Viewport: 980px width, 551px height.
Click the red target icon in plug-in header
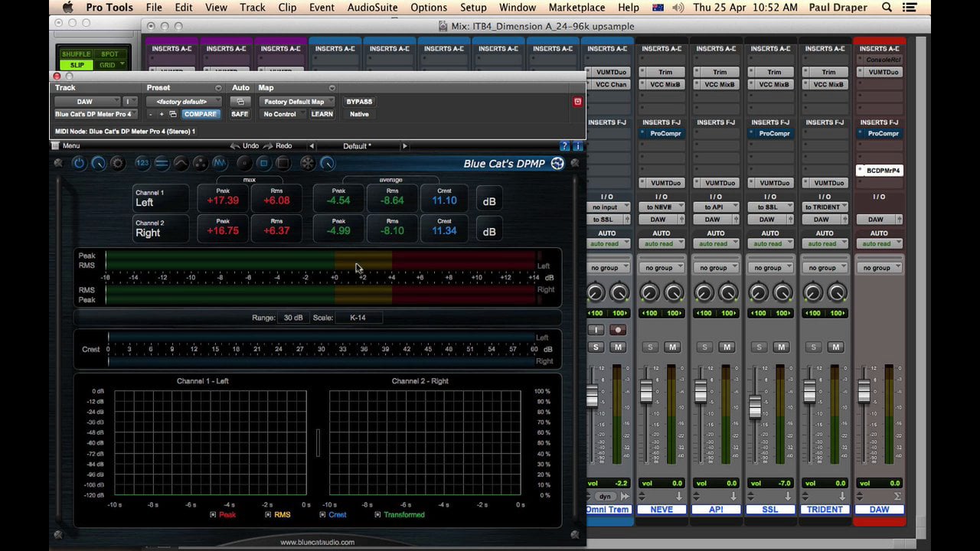point(577,102)
